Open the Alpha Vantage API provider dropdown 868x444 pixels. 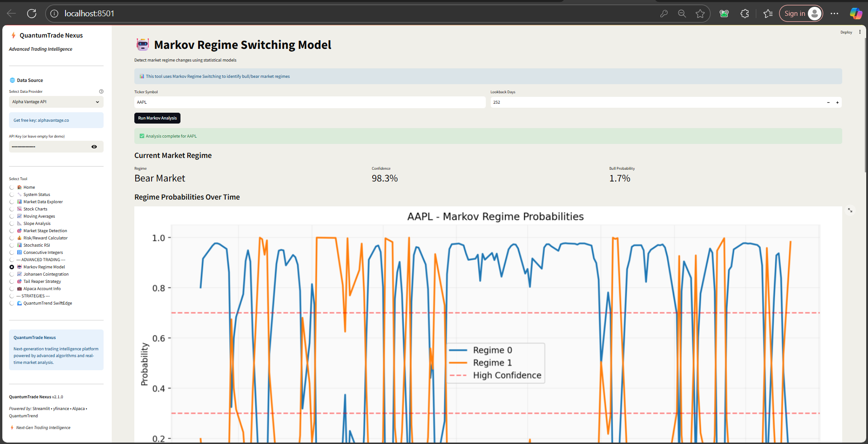(56, 102)
